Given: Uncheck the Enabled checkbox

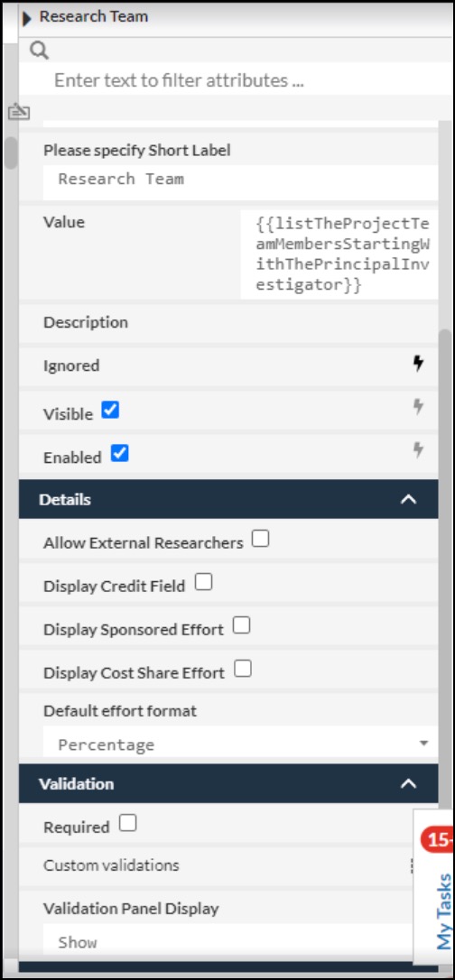Looking at the screenshot, I should [119, 453].
